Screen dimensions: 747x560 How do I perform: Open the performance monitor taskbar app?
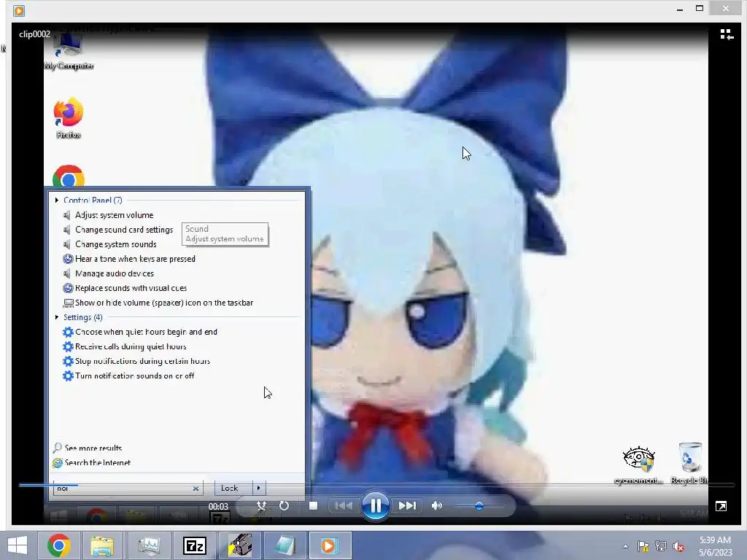click(149, 545)
